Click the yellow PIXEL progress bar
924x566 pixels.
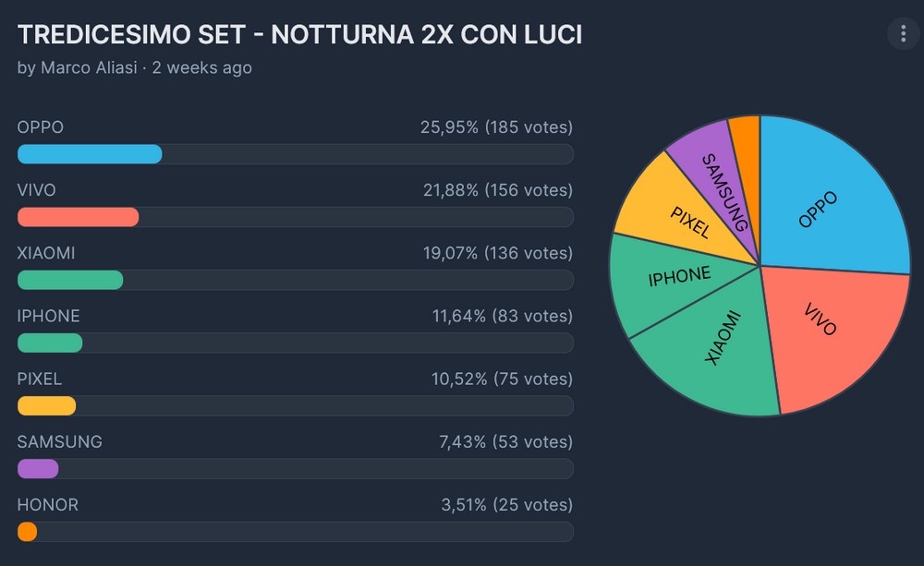coord(46,405)
